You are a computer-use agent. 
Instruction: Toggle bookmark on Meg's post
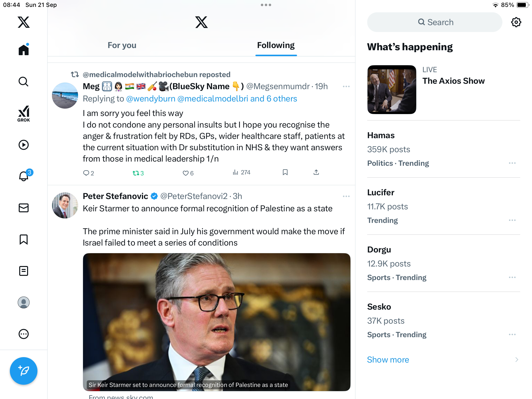(x=285, y=172)
